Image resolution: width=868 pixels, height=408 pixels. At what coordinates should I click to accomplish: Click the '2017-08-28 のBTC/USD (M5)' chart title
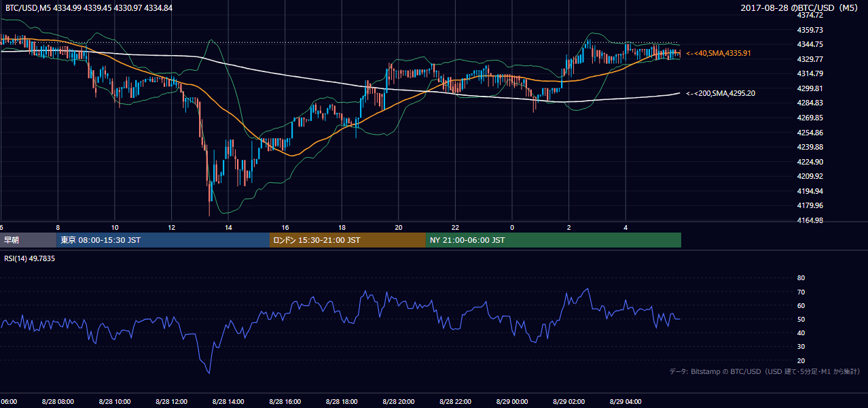pos(799,7)
